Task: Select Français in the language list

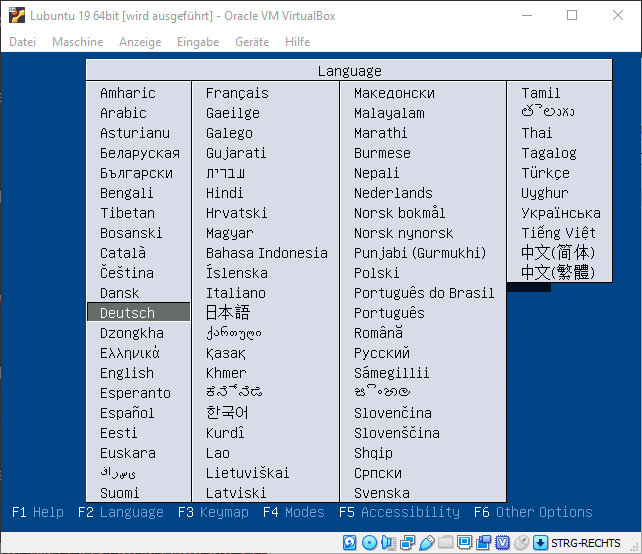Action: click(x=237, y=93)
